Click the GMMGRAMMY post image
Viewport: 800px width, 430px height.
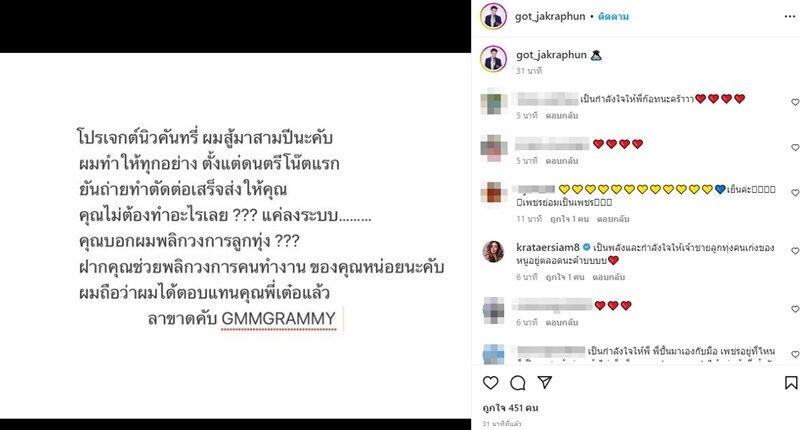[x=235, y=236]
